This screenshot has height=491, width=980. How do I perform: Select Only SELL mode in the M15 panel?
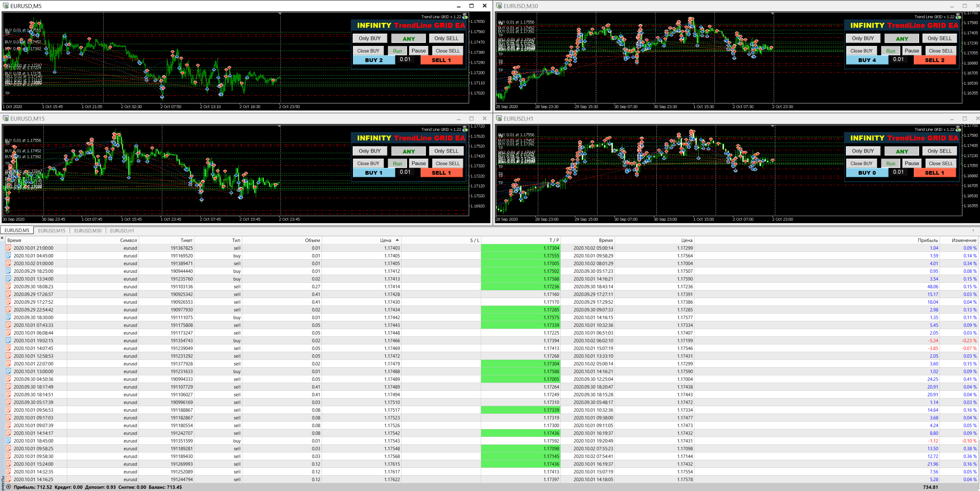[446, 151]
